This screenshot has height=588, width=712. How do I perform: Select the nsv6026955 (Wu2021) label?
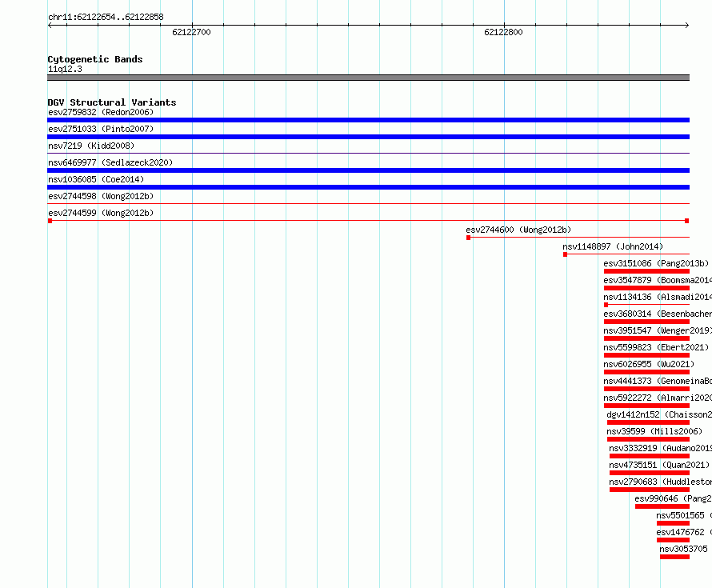coord(649,364)
